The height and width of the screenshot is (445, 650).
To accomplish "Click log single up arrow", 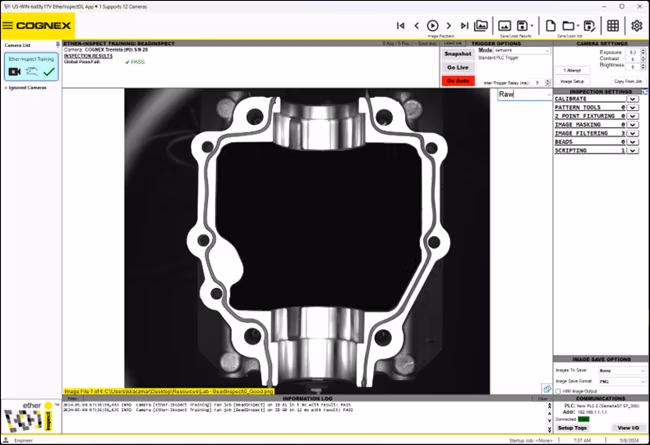I will 550,414.
